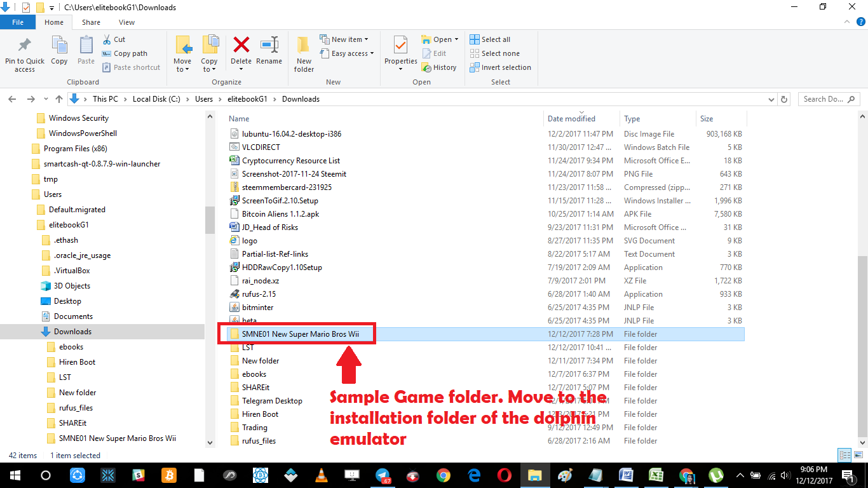Viewport: 868px width, 488px height.
Task: Click Select all in the ribbon
Action: [x=490, y=39]
